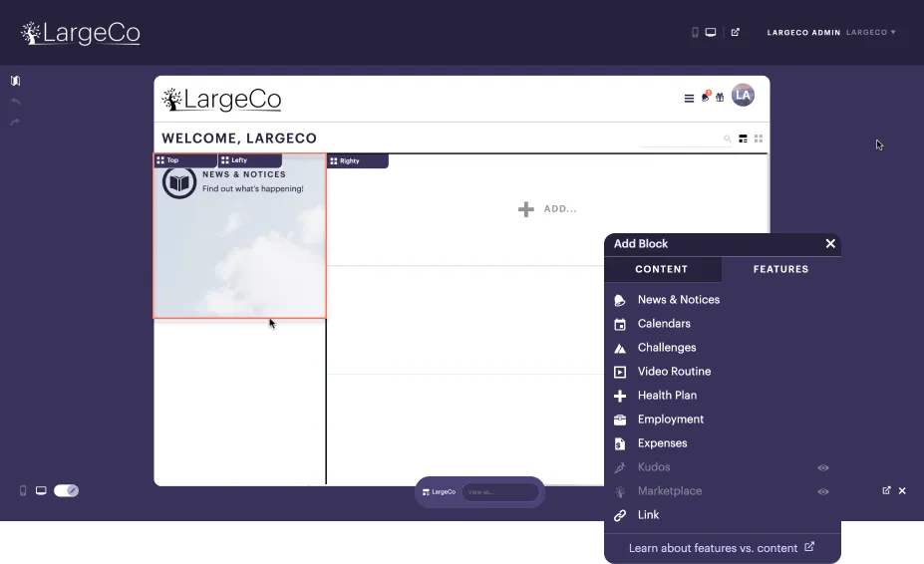Add the Employment block
The width and height of the screenshot is (924, 564).
tap(723, 420)
